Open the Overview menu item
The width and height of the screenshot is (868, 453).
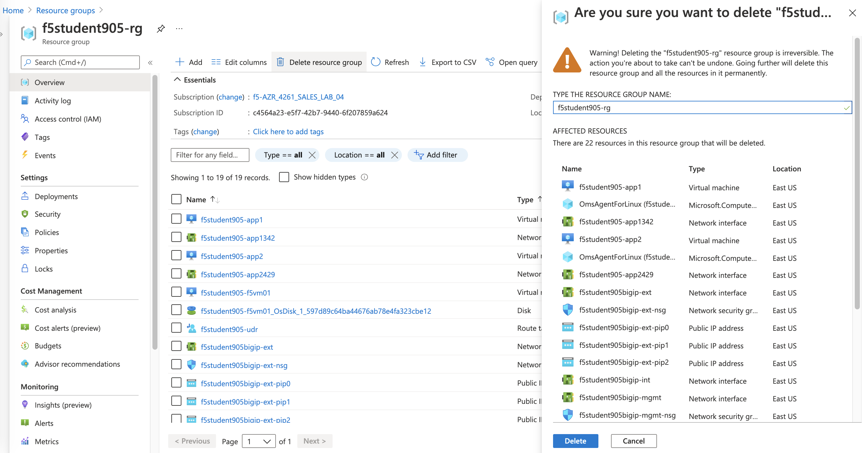(x=80, y=82)
